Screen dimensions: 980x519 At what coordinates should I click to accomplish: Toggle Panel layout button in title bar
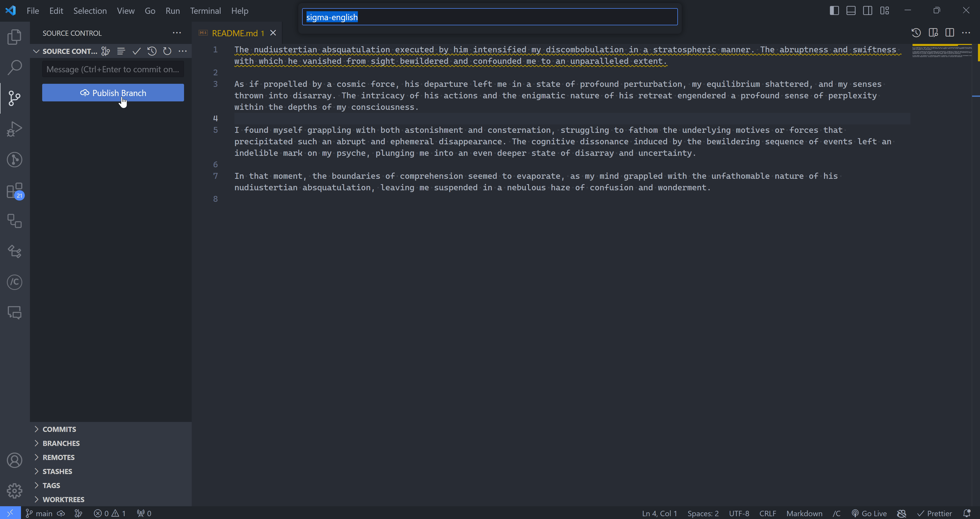tap(851, 11)
